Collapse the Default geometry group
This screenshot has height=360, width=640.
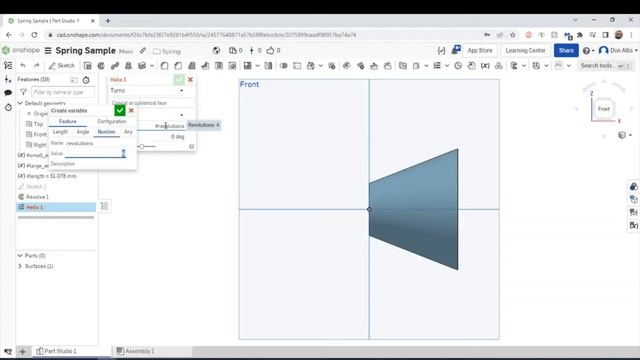point(20,103)
